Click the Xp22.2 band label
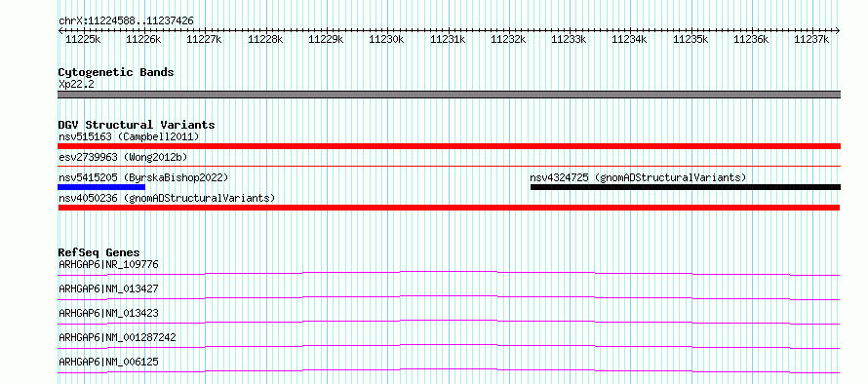The width and height of the screenshot is (868, 384). 75,84
